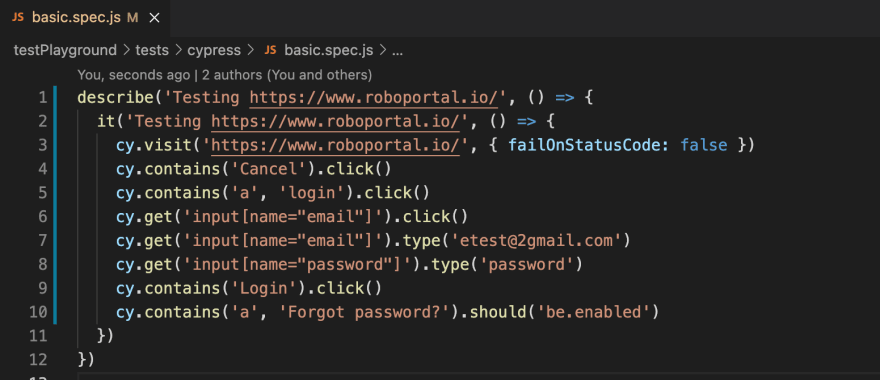The height and width of the screenshot is (380, 880).
Task: Click the JS icon in the breadcrumb
Action: (x=270, y=51)
